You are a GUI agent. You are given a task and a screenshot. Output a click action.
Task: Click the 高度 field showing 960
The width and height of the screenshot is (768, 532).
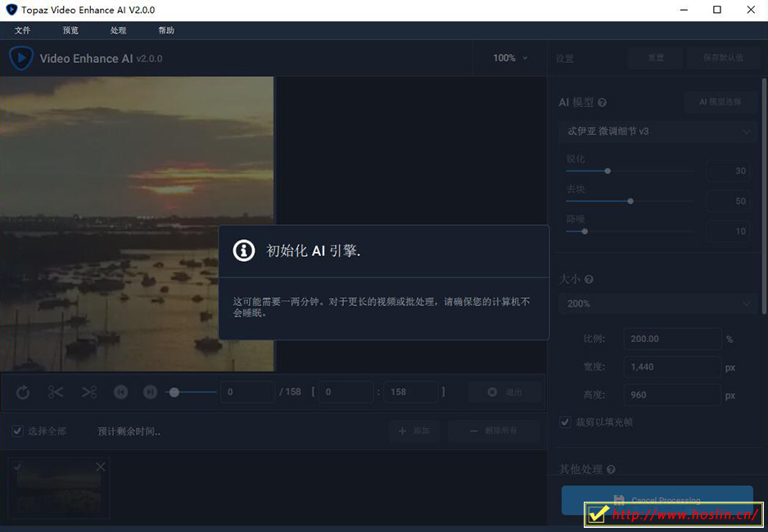(x=672, y=395)
